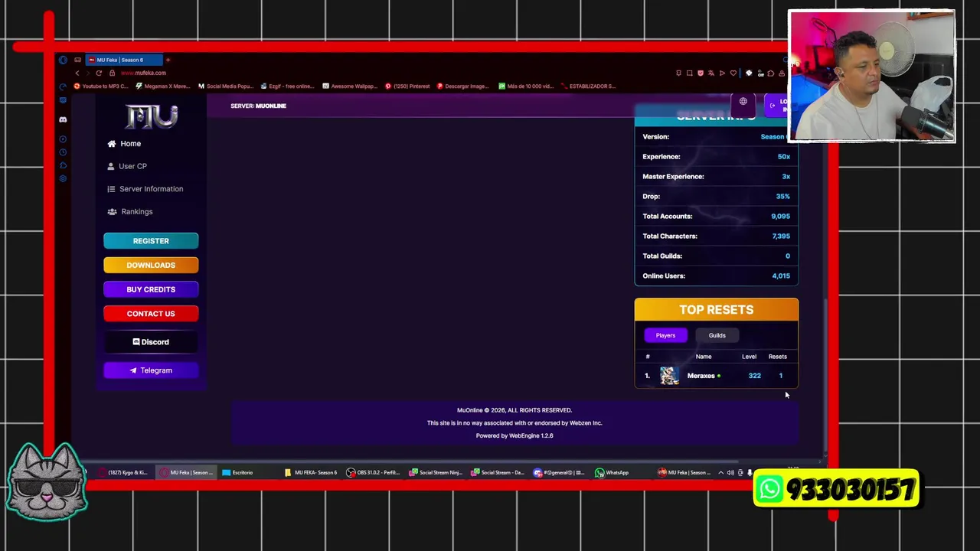Reload the mufeka.com page
This screenshot has height=551, width=980.
[99, 73]
